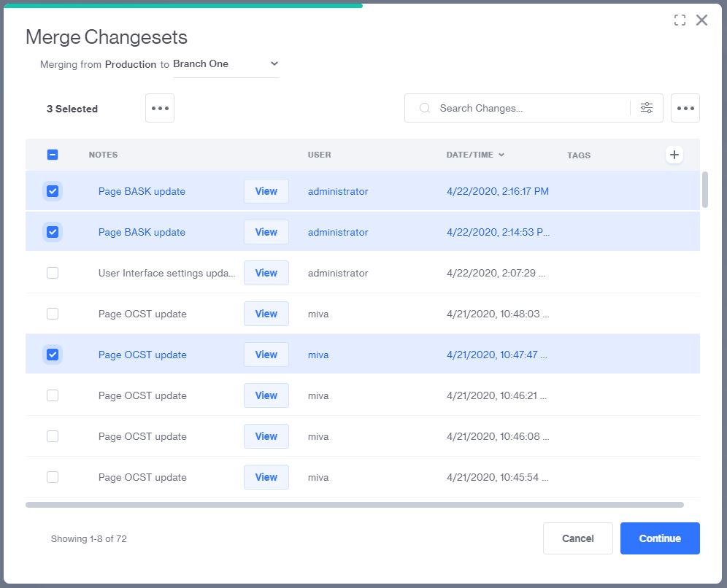Viewport: 727px width, 588px height.
Task: Check Page OCST update 10:48:03 row
Action: click(53, 314)
